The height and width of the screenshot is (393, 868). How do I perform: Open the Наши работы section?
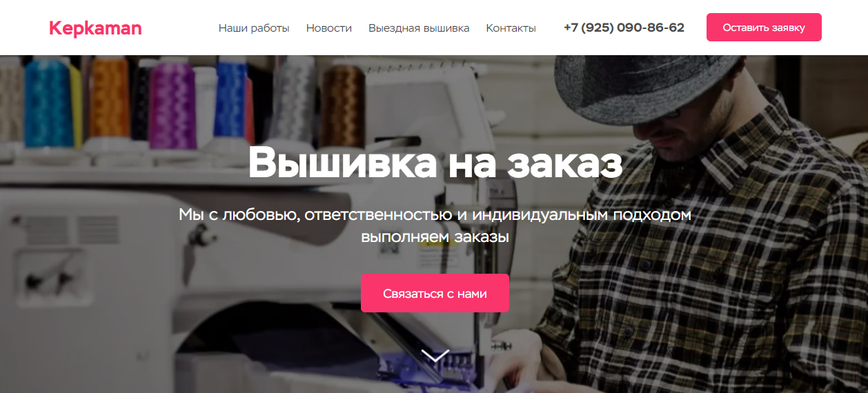click(254, 28)
